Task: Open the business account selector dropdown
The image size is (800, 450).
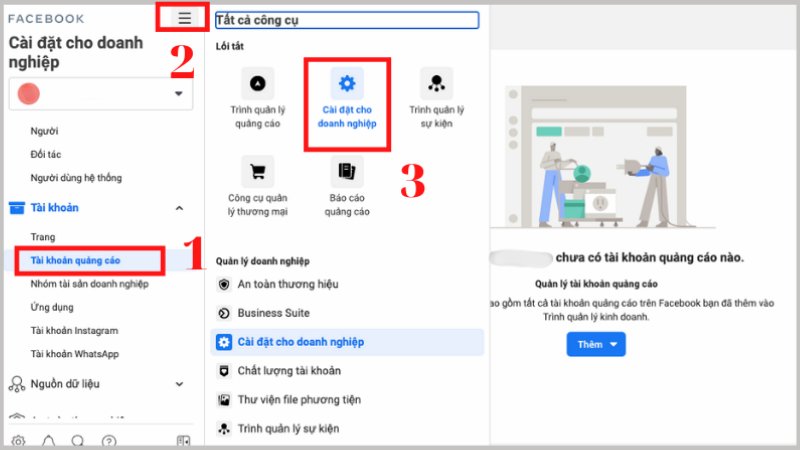Action: (x=101, y=94)
